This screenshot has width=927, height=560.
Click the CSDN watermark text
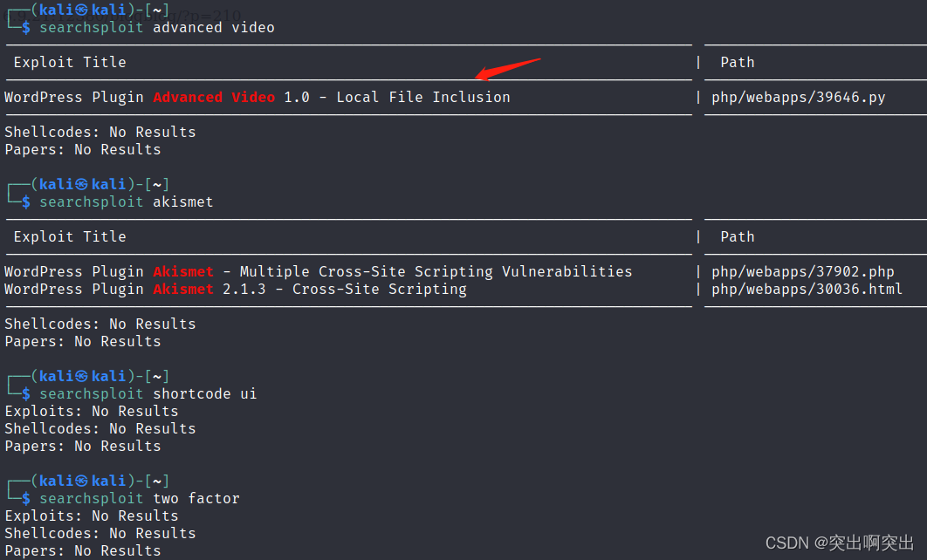coord(840,543)
